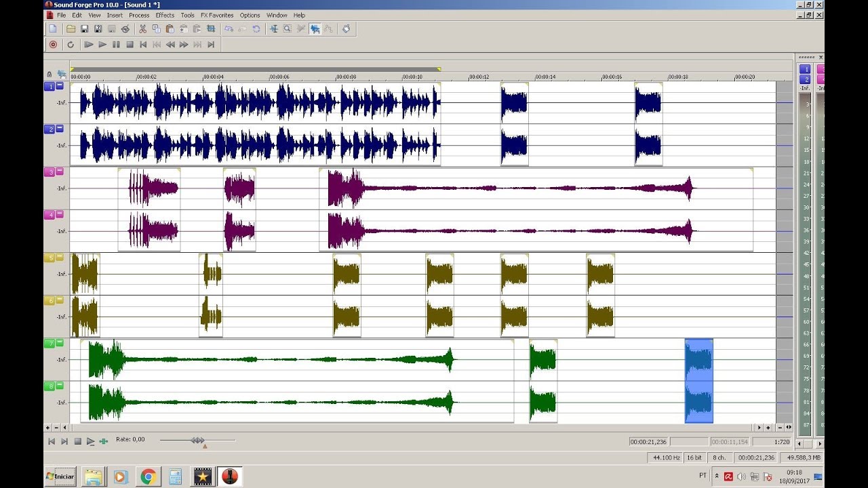Toggle Loop Playback in the transport bar
868x488 pixels.
[x=71, y=45]
